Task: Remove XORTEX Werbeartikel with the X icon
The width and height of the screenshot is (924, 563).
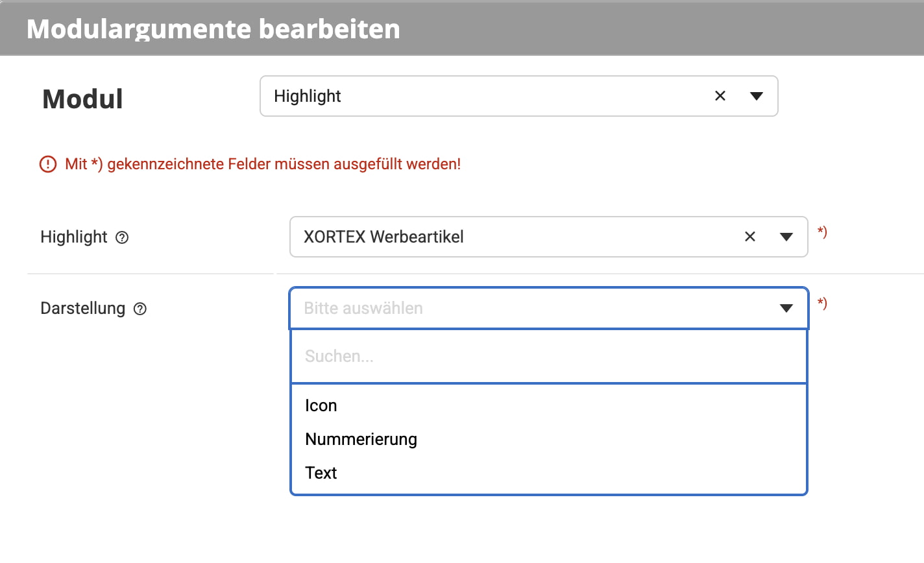Action: (750, 237)
